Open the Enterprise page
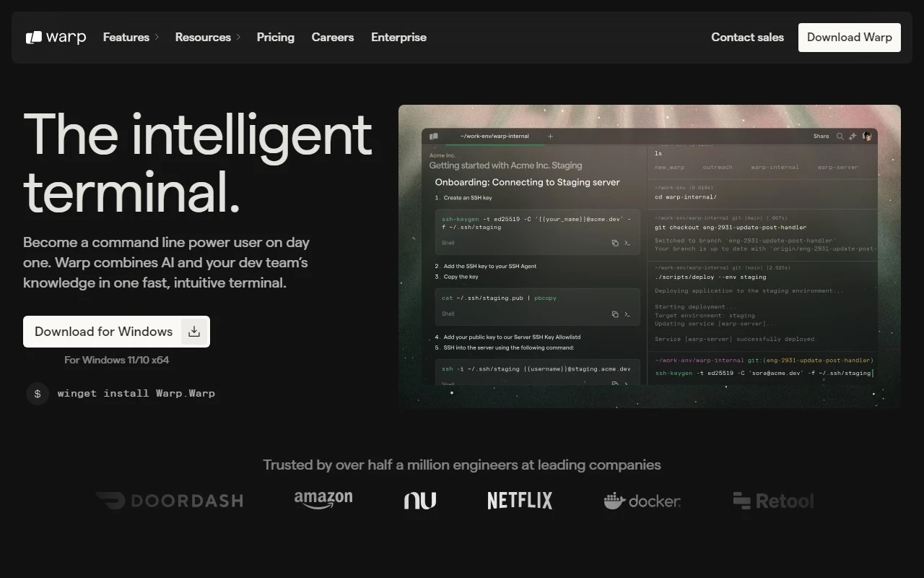 [398, 38]
